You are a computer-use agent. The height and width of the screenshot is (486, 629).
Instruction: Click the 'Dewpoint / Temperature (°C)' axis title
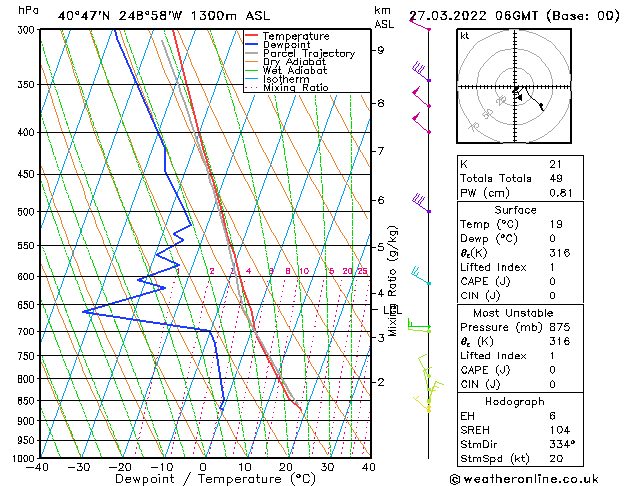(215, 479)
